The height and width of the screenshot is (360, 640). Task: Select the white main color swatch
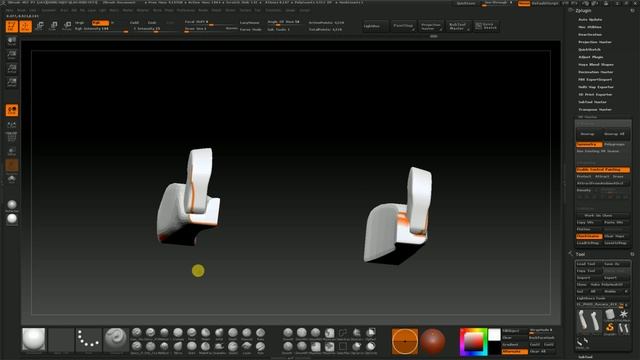tap(494, 335)
